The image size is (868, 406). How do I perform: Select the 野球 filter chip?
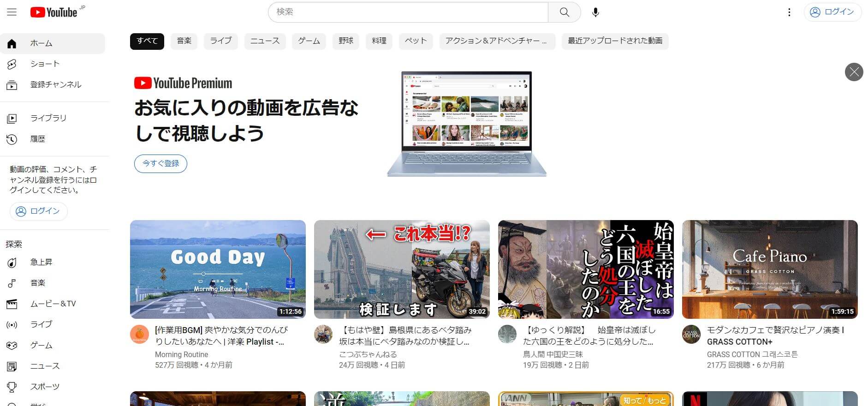[x=346, y=41]
